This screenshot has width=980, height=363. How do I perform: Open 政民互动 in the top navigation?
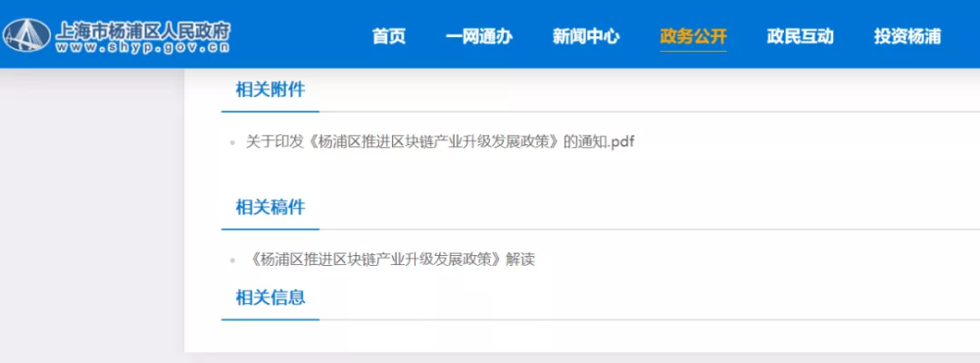pyautogui.click(x=800, y=36)
